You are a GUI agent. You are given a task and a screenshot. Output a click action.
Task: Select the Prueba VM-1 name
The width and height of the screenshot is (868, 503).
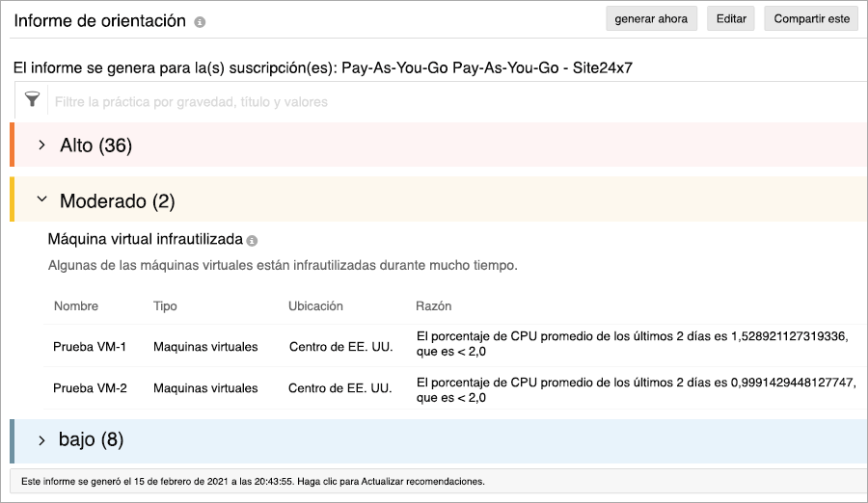(x=90, y=347)
